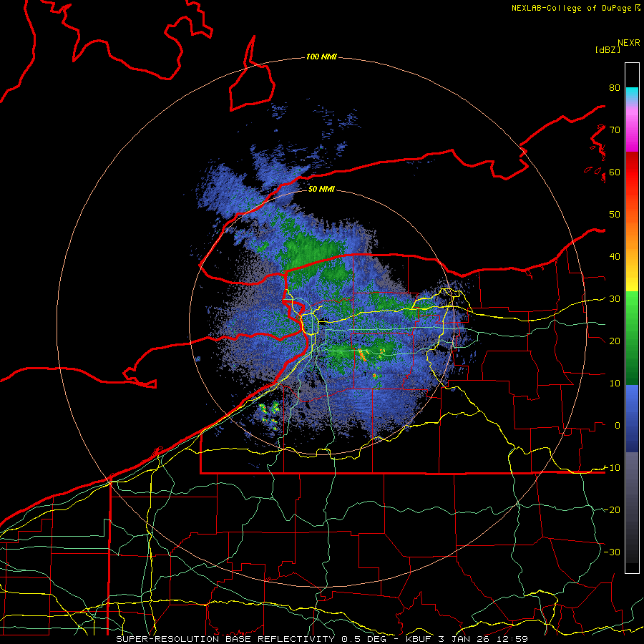Click the SUPER-RESOLUTION BASE REFLECTIVITY caption text
The width and height of the screenshot is (644, 644).
click(225, 639)
